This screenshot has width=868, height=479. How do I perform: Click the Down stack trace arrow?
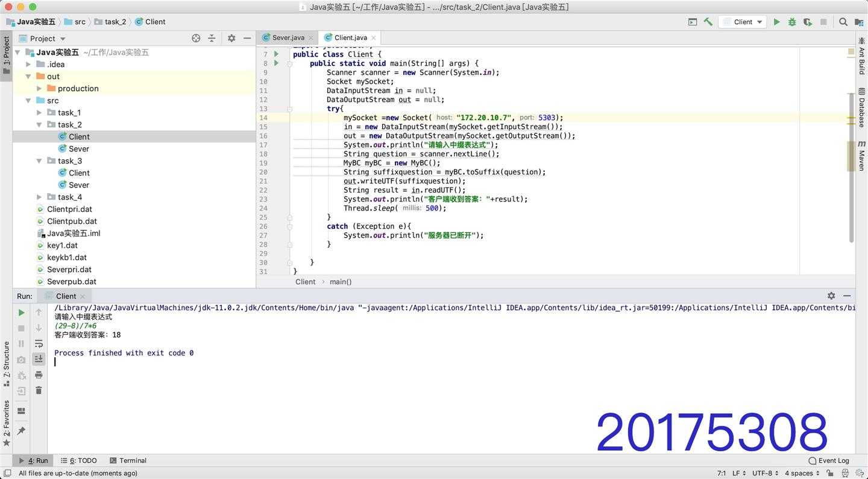tap(39, 328)
